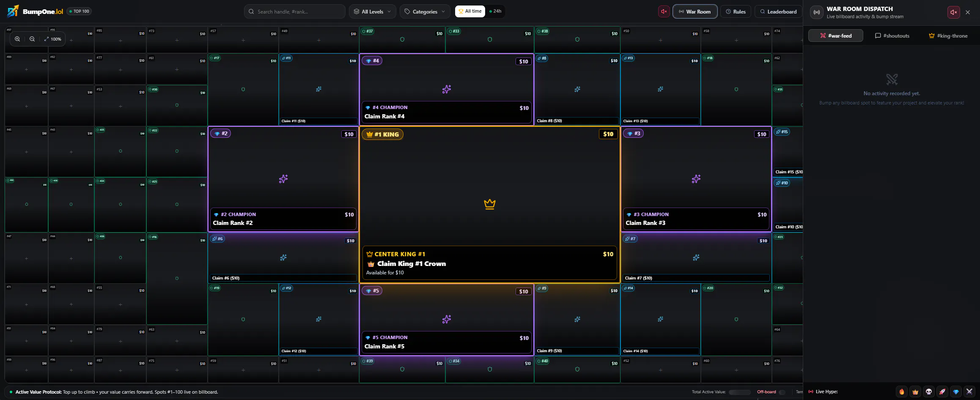The width and height of the screenshot is (980, 400).
Task: Open the All Levels dropdown
Action: tap(373, 11)
